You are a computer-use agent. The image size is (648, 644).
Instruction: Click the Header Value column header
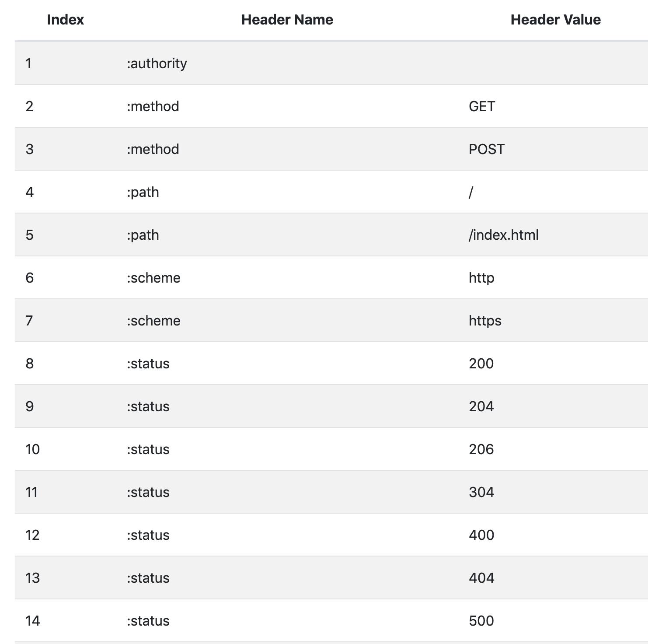pos(555,20)
